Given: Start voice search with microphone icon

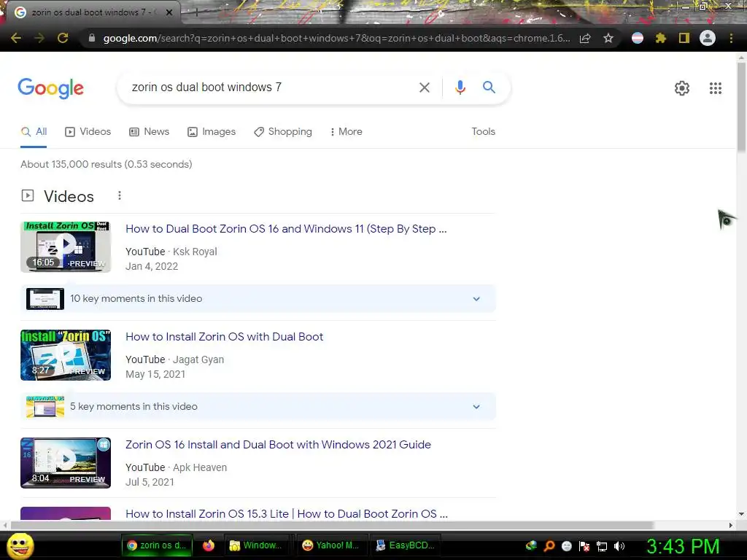Looking at the screenshot, I should point(460,87).
